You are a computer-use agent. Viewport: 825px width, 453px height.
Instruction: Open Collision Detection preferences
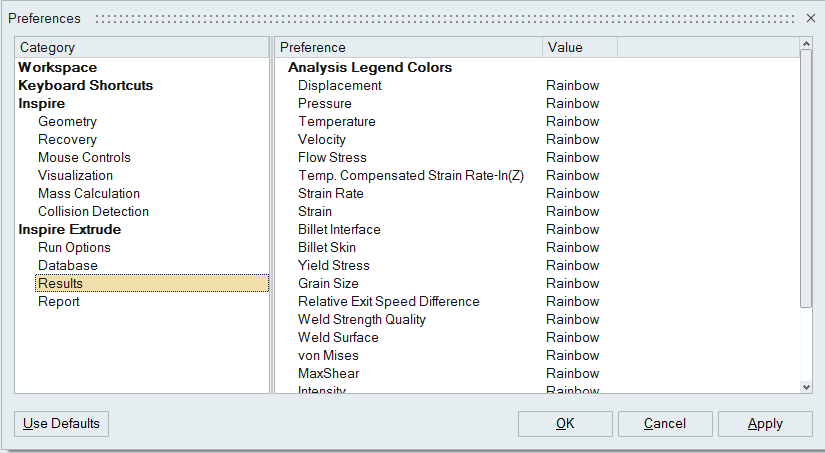click(x=93, y=212)
